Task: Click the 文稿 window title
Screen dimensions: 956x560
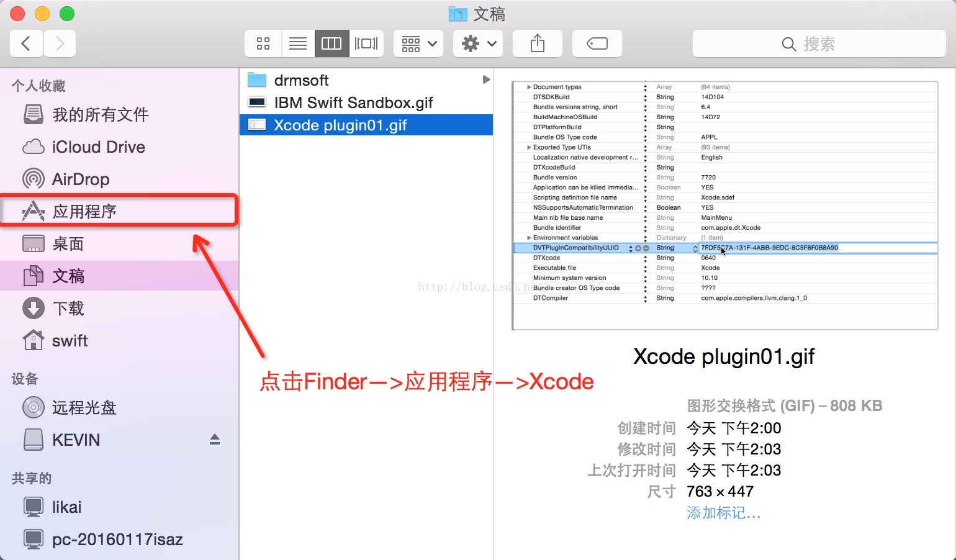Action: point(489,14)
